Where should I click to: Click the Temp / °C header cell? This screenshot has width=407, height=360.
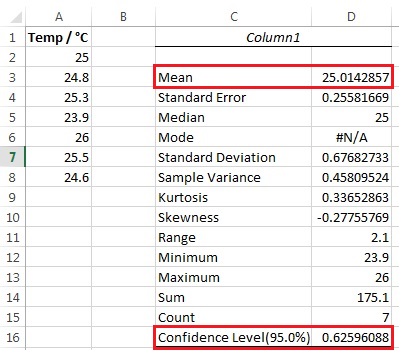59,37
